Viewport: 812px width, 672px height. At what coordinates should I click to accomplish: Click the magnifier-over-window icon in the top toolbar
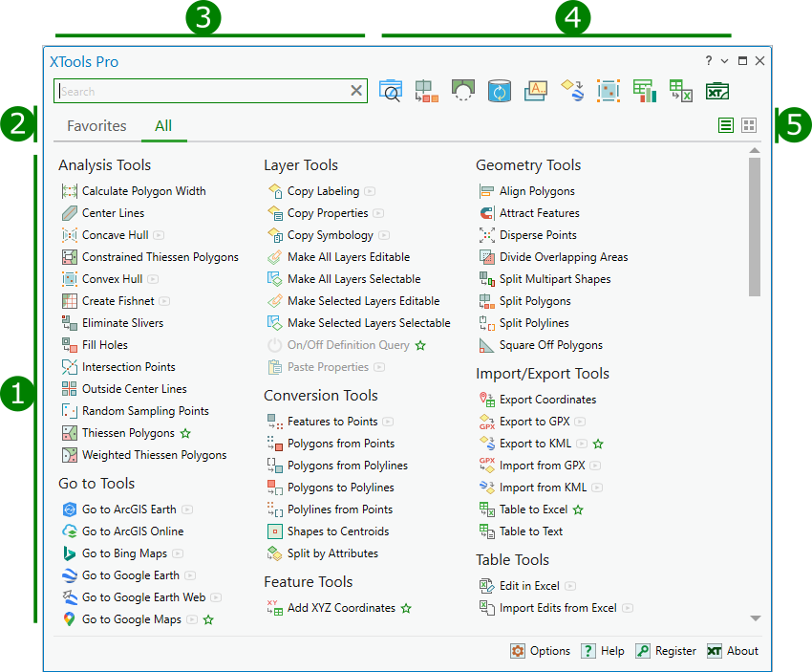(391, 91)
